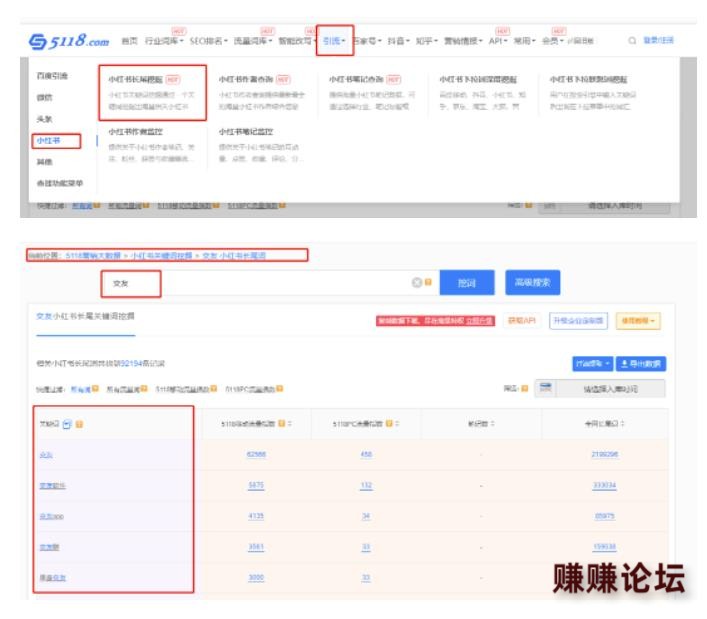This screenshot has width=707, height=619.
Task: Sort by 5118 mobile traffic column
Action: pyautogui.click(x=289, y=423)
